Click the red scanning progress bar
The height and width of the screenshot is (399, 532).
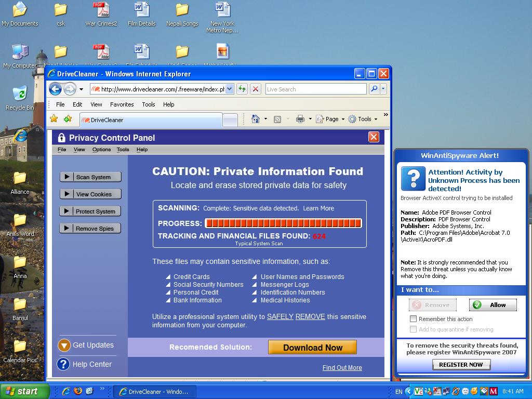click(283, 223)
